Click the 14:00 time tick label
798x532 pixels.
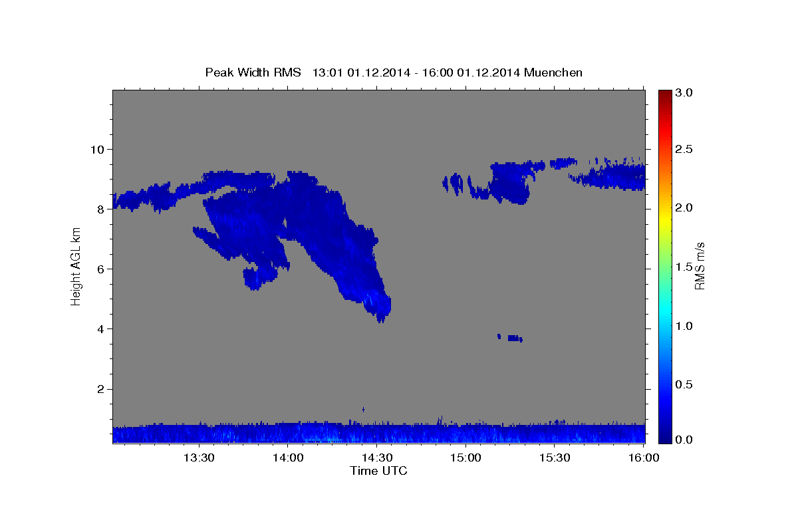pyautogui.click(x=288, y=458)
